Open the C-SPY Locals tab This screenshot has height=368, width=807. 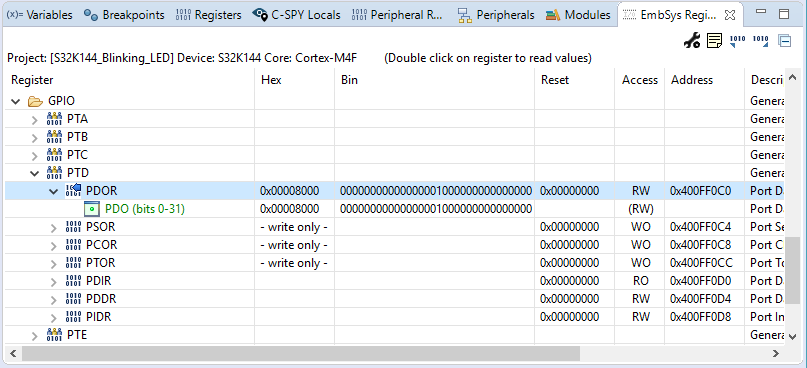coord(297,15)
